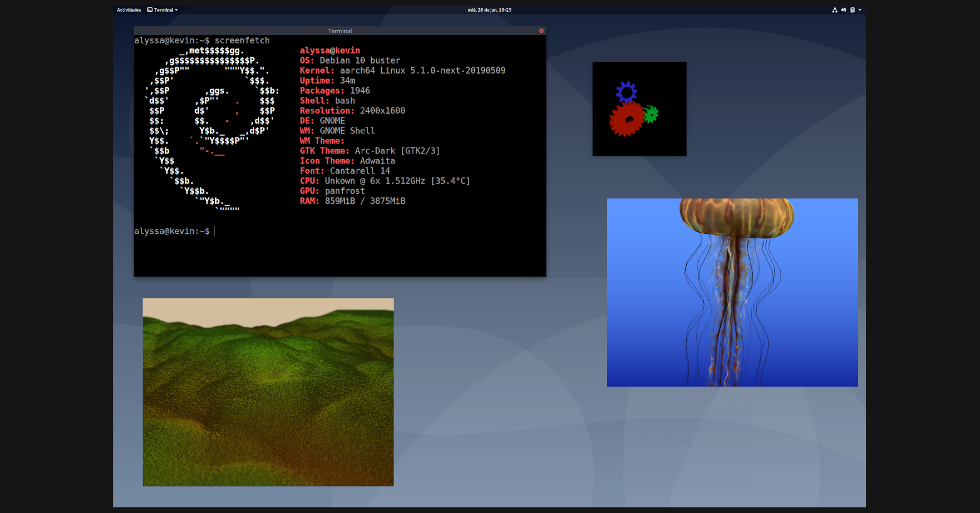The height and width of the screenshot is (513, 980).
Task: Click the blue gear in glxgears window
Action: pyautogui.click(x=626, y=92)
